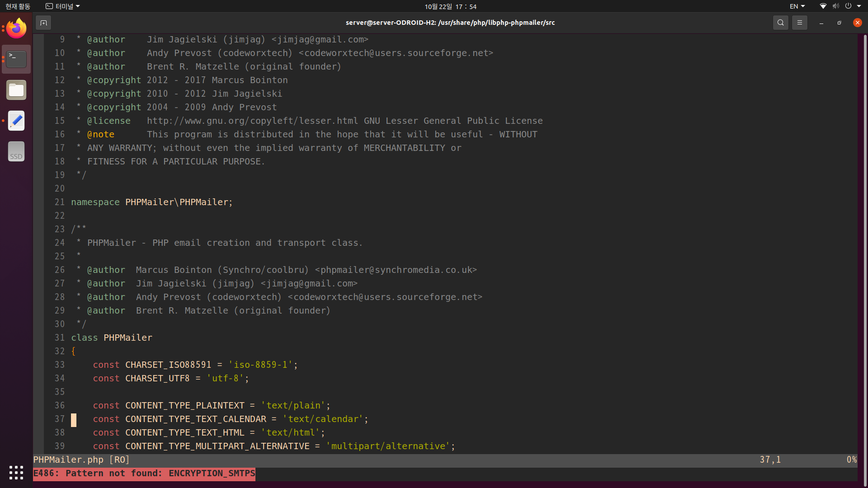This screenshot has width=868, height=488.
Task: Open 현재 활동 activities overview
Action: click(x=18, y=6)
